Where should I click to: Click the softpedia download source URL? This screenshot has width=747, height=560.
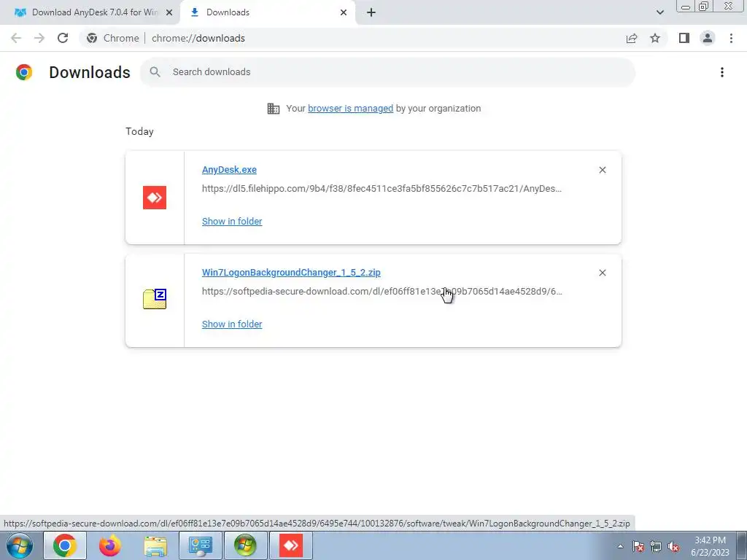click(x=382, y=292)
